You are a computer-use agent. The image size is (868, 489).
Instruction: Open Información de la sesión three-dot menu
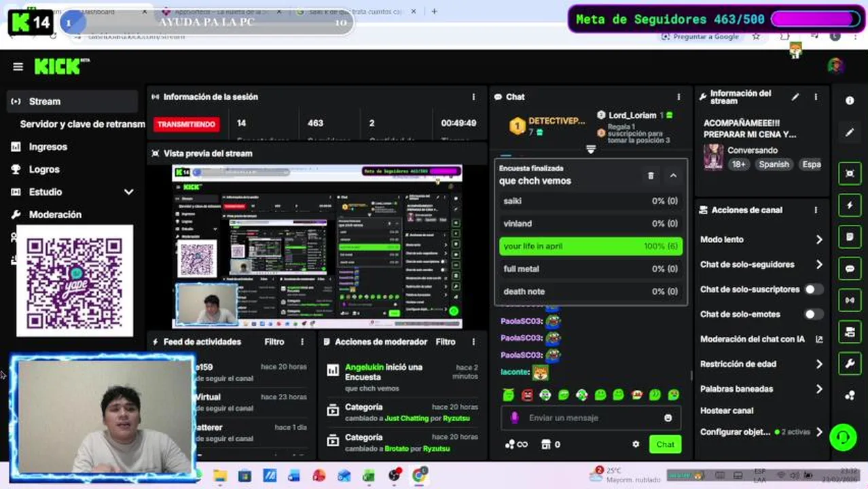pos(473,97)
